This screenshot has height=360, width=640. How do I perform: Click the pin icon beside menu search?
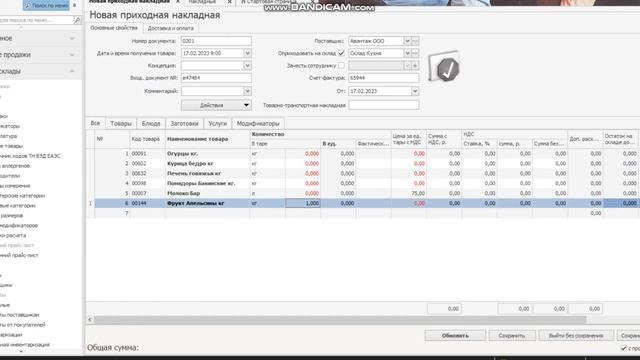[74, 5]
